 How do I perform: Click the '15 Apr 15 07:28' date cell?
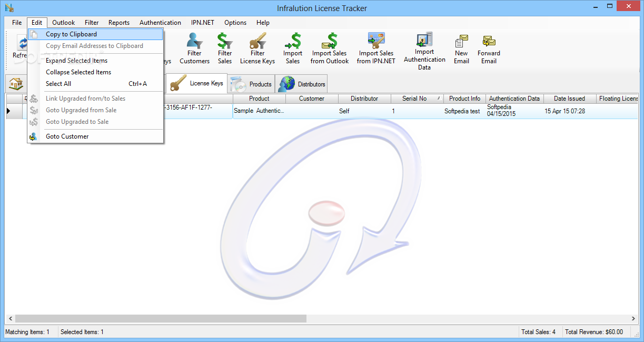pos(569,111)
